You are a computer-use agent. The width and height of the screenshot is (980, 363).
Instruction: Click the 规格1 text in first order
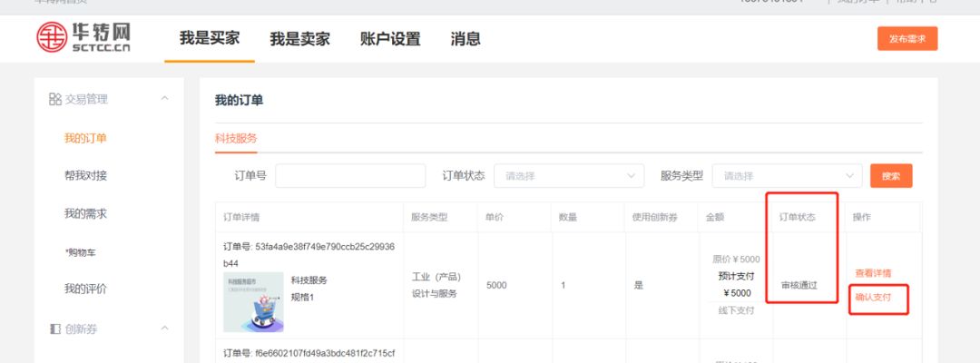point(302,297)
